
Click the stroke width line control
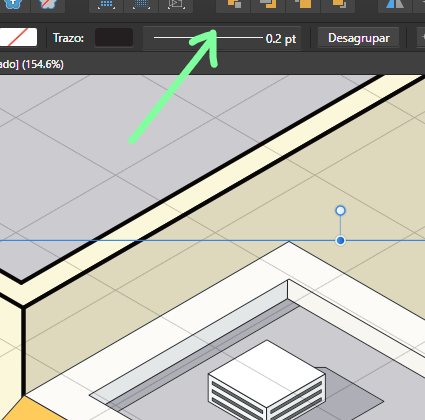tap(208, 38)
